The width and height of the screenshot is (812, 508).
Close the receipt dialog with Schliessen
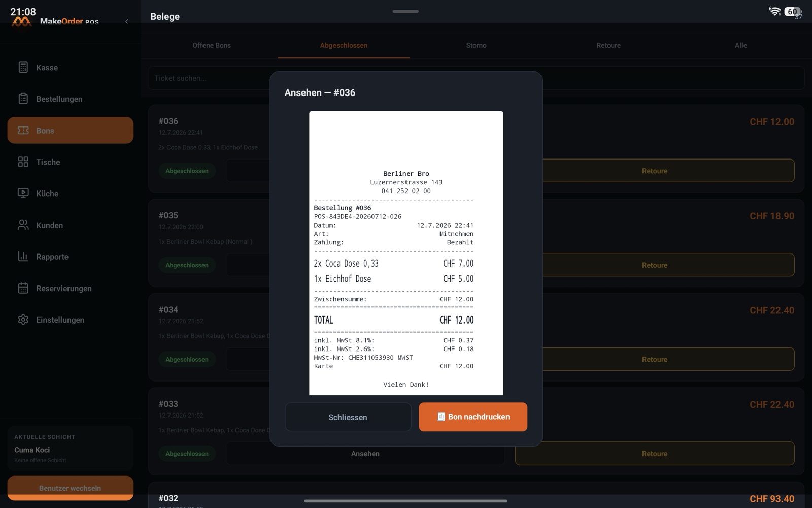point(348,417)
